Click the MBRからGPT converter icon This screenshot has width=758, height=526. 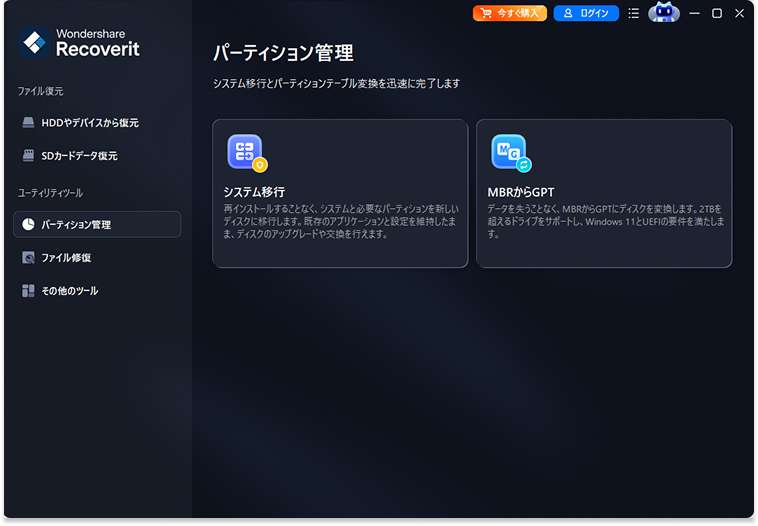coord(511,153)
